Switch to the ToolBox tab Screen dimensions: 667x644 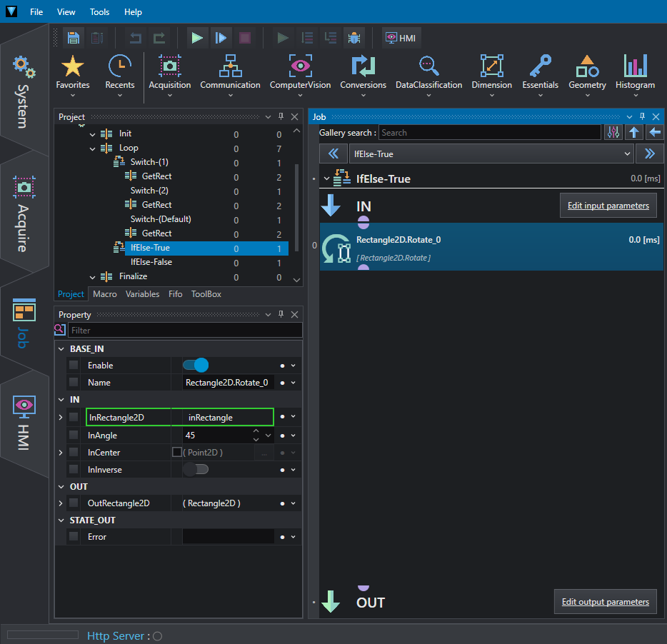[x=206, y=294]
